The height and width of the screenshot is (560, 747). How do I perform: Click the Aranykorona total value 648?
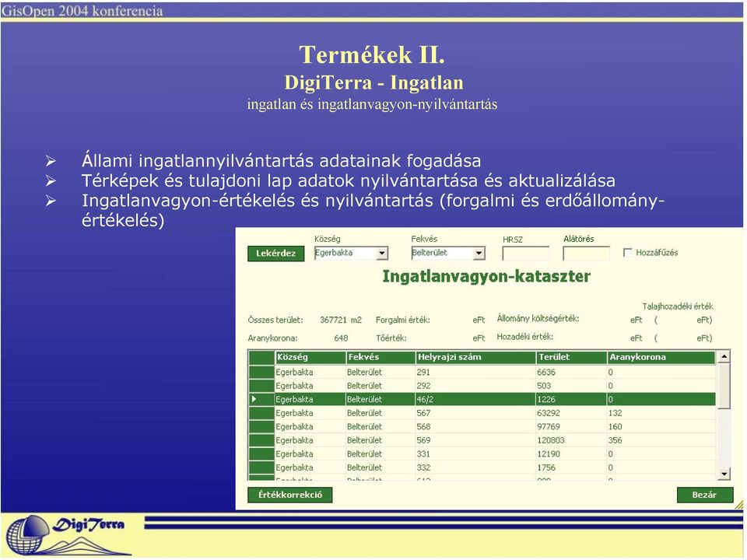tap(341, 338)
